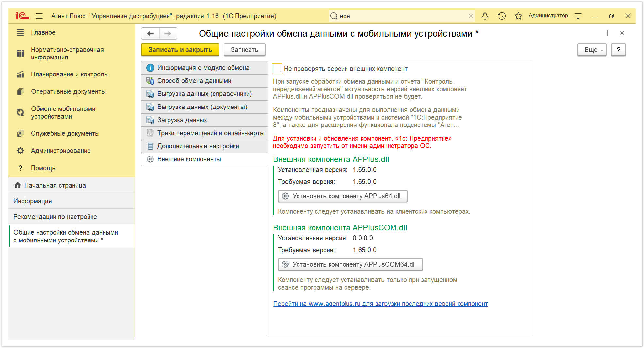The height and width of the screenshot is (348, 644).
Task: Select Общие настройки обмена данными open page
Action: point(72,236)
